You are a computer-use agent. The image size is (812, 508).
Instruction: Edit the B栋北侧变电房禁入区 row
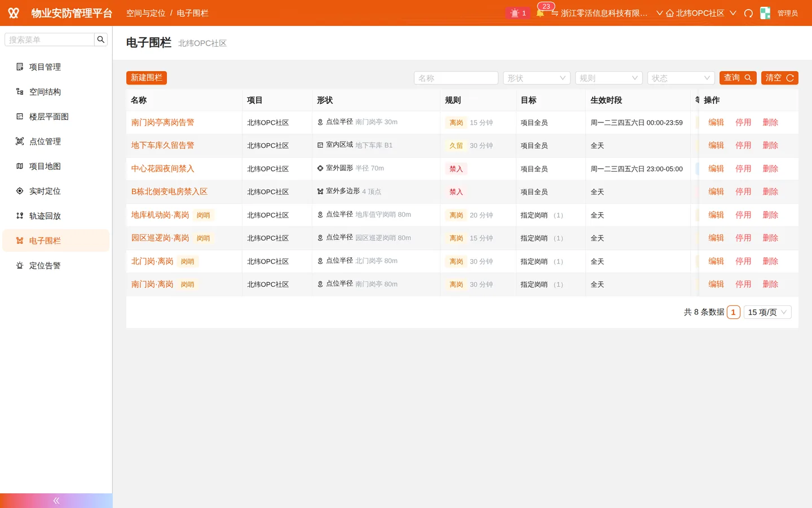[x=716, y=192]
